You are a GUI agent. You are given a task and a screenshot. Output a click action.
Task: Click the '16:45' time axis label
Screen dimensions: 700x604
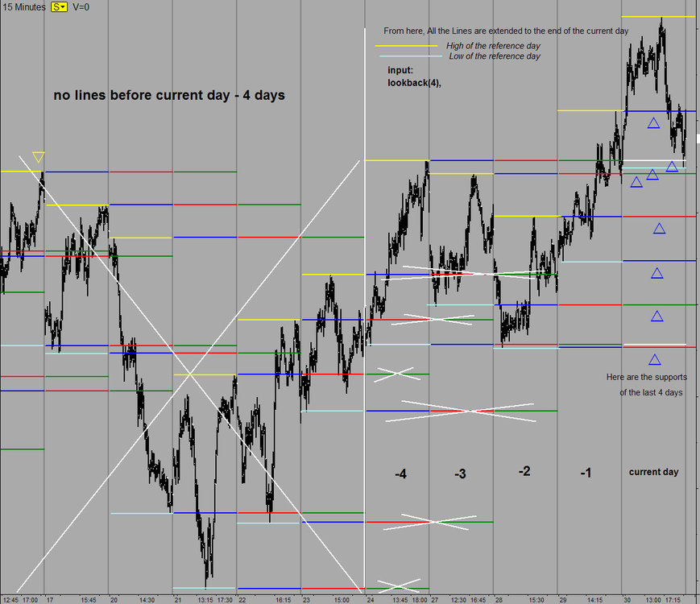pos(478,600)
